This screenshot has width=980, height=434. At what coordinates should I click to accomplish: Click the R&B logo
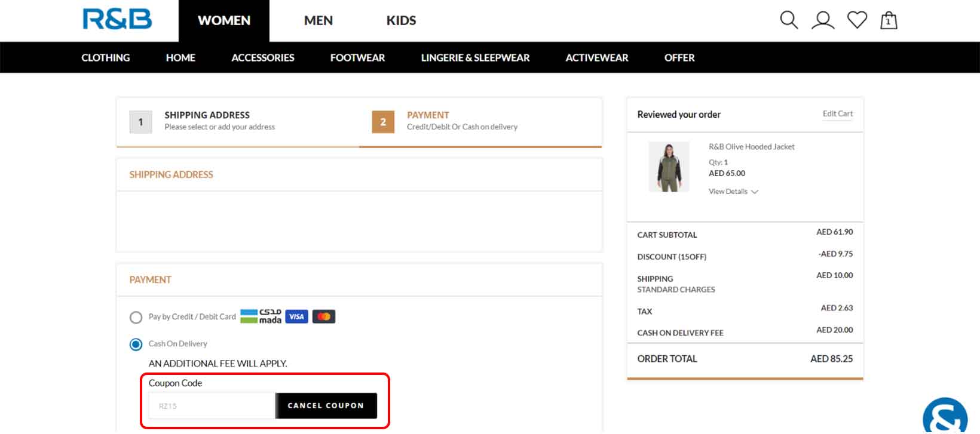117,19
